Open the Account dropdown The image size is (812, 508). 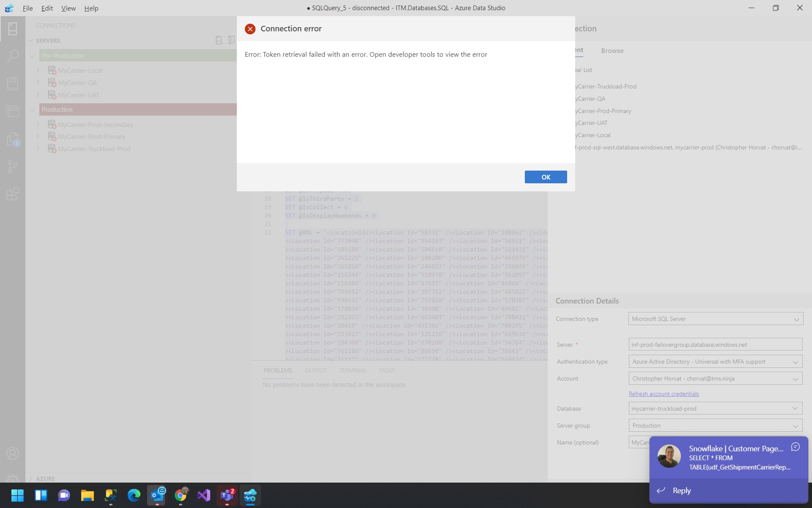(x=715, y=378)
